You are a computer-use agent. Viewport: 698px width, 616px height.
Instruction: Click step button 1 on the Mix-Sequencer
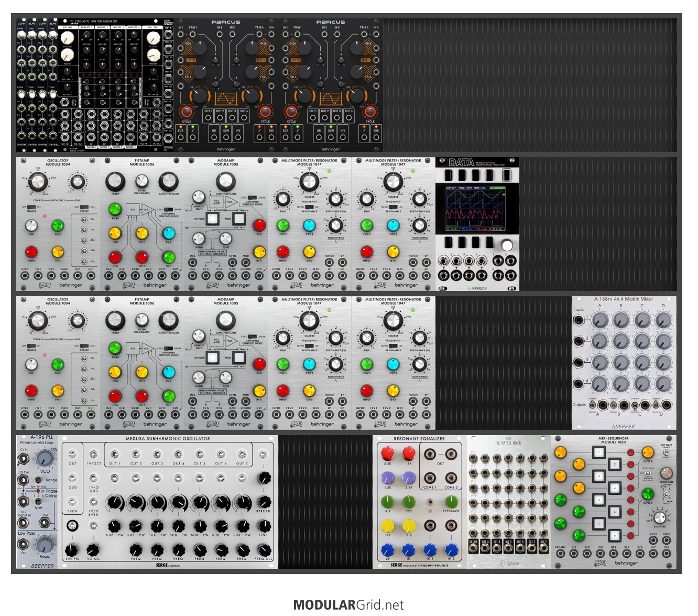point(598,452)
